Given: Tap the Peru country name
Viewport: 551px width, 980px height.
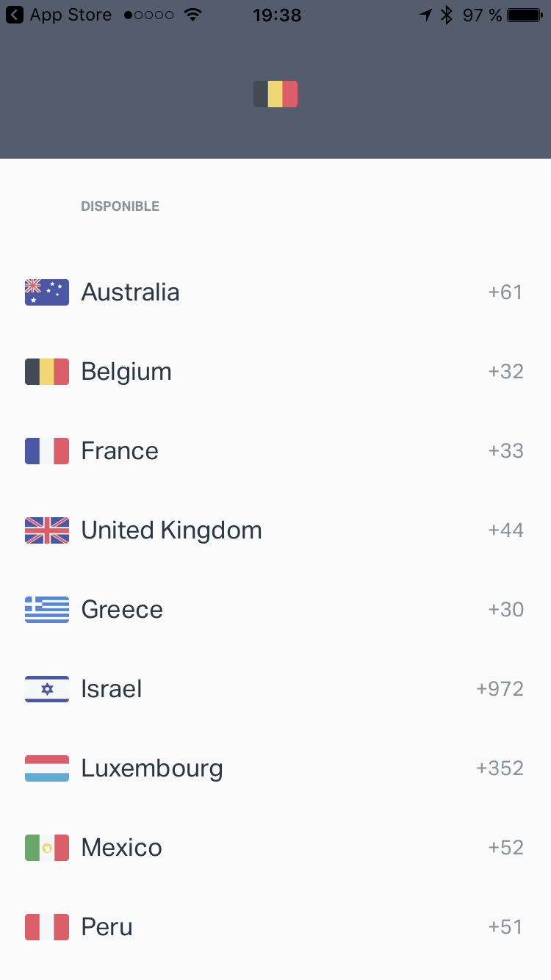Looking at the screenshot, I should pos(107,927).
